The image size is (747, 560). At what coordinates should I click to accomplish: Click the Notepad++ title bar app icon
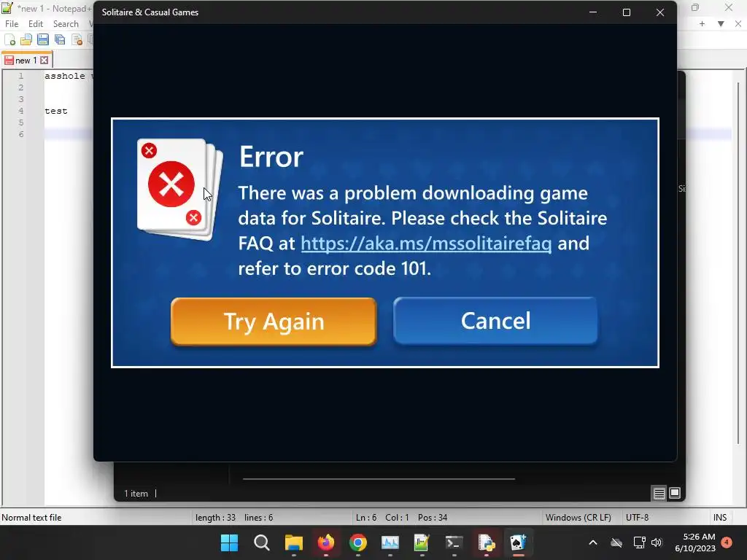pyautogui.click(x=7, y=8)
